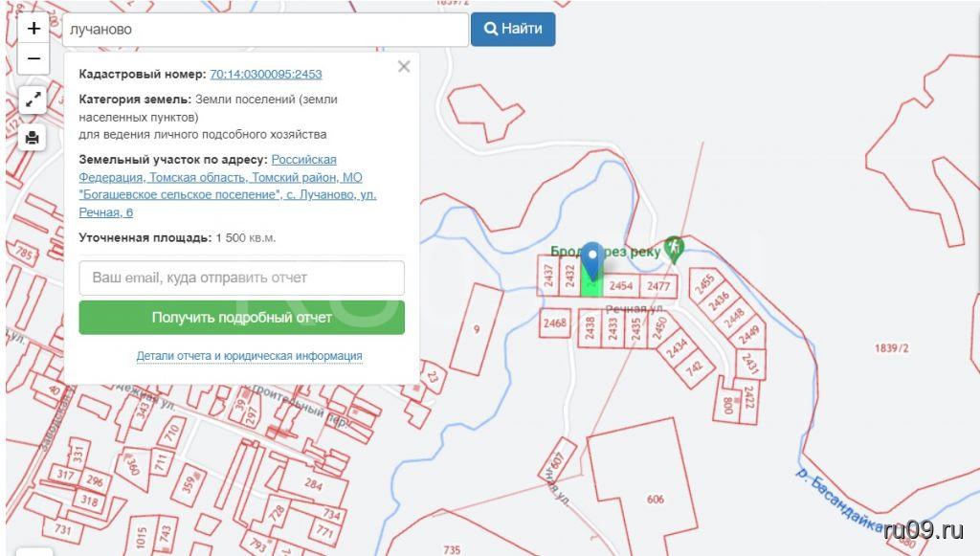Click the blue location pin marker

(592, 260)
